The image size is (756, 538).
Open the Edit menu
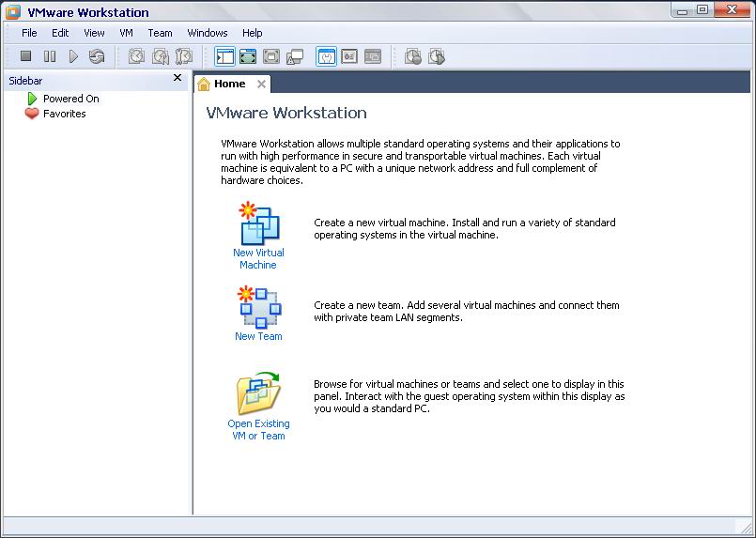click(60, 33)
